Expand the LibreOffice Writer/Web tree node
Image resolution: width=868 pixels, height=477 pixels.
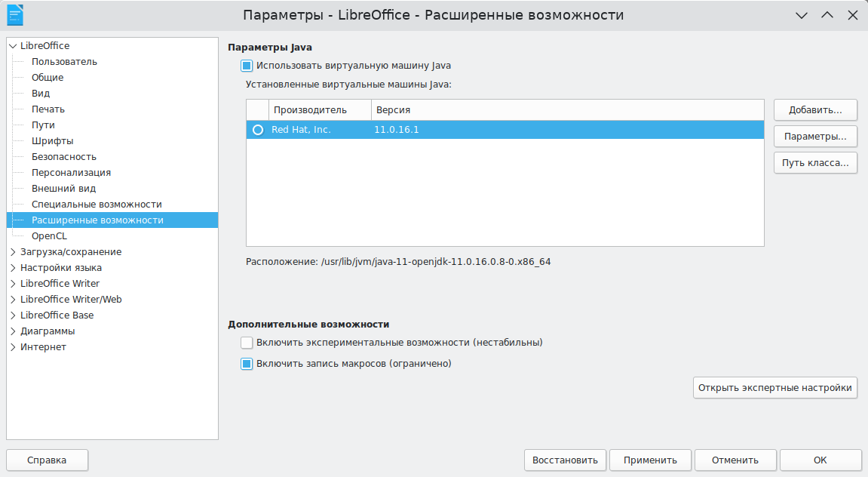coord(13,299)
